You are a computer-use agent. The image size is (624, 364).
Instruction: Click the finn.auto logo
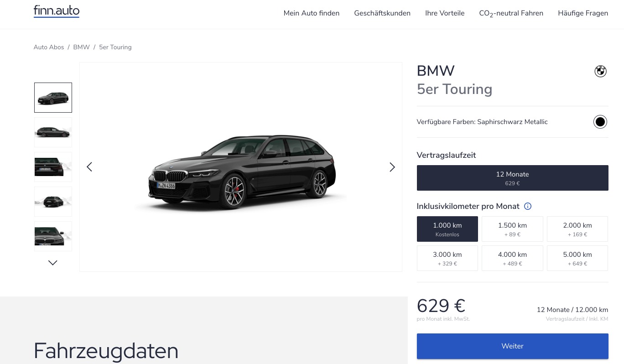tap(57, 11)
